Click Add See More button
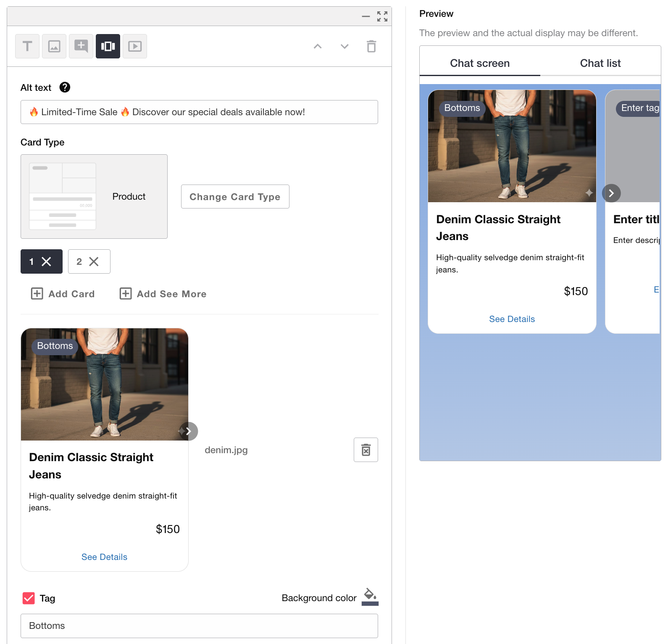Screen dimensions: 668x644 click(163, 294)
